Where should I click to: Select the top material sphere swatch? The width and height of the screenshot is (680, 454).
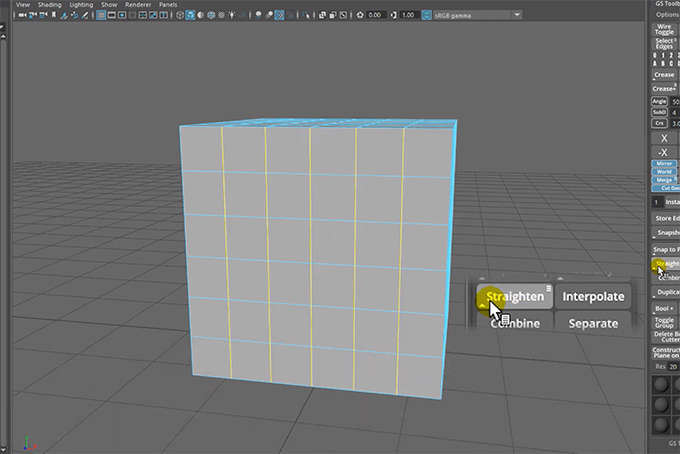click(x=661, y=384)
